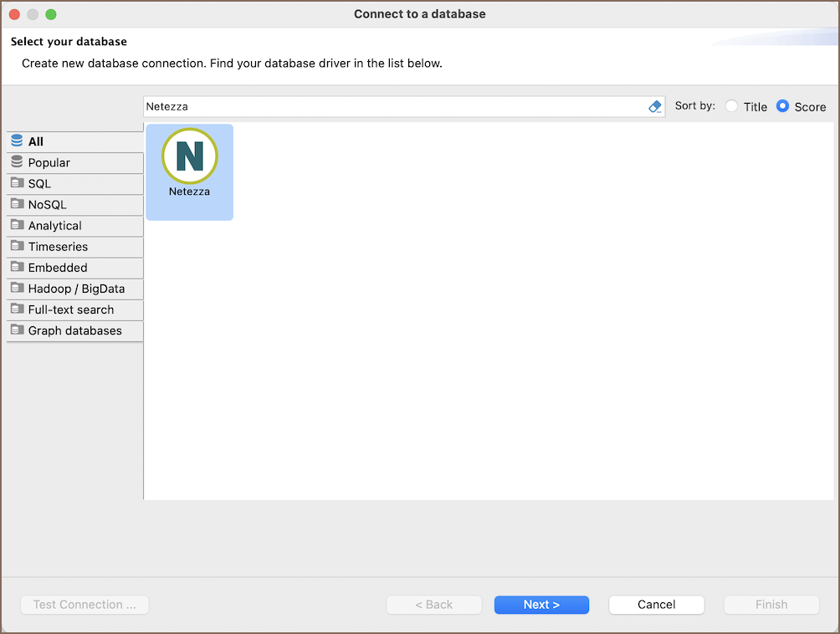Click the Analytical category folder icon
Viewport: 840px width, 634px height.
pyautogui.click(x=18, y=226)
